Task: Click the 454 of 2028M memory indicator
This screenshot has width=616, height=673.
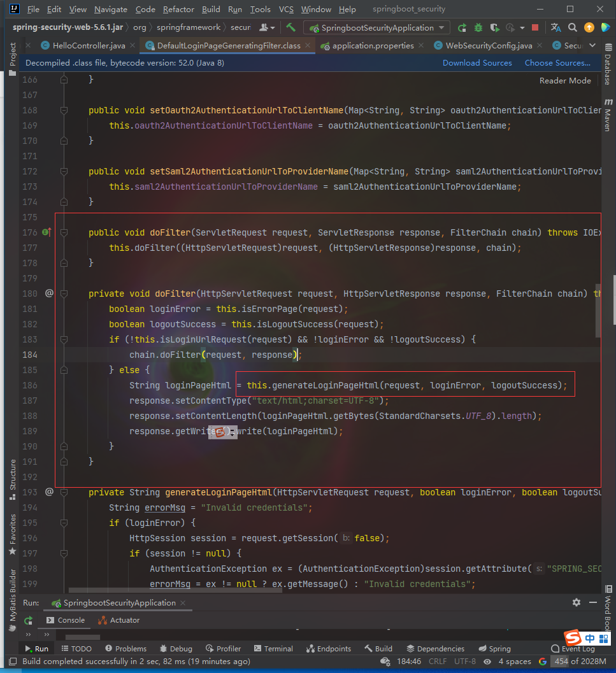Action: (x=580, y=662)
